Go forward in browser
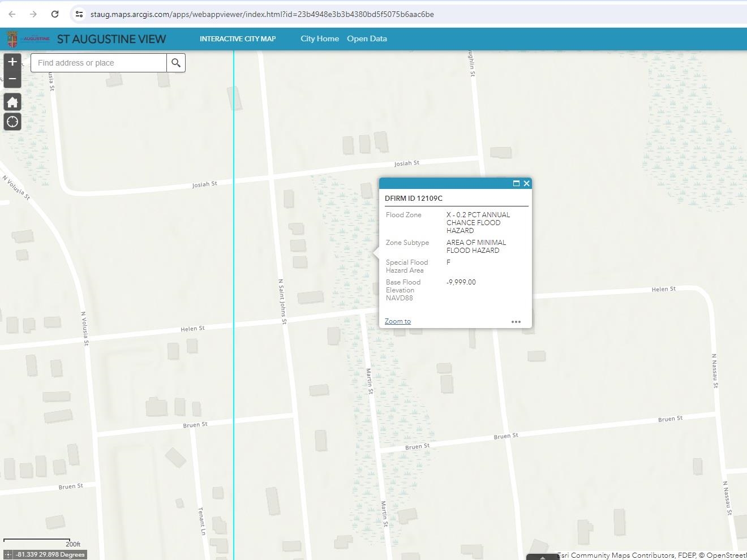 (33, 14)
